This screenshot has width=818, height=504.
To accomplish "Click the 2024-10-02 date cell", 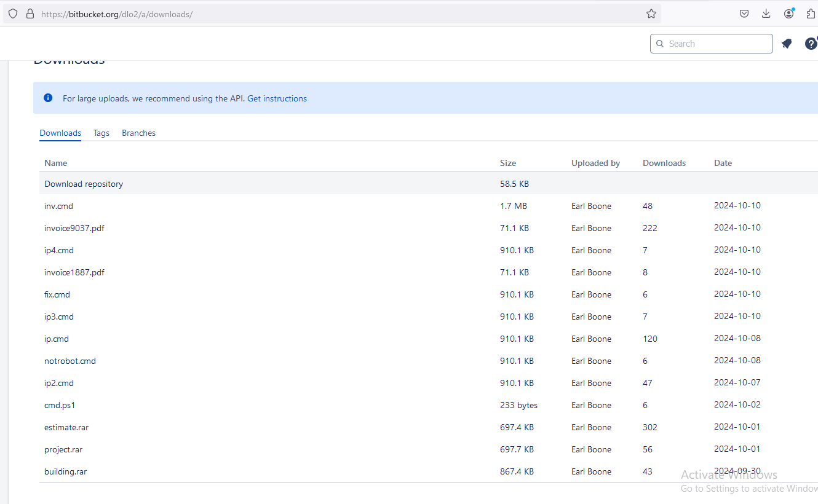I will (x=737, y=404).
